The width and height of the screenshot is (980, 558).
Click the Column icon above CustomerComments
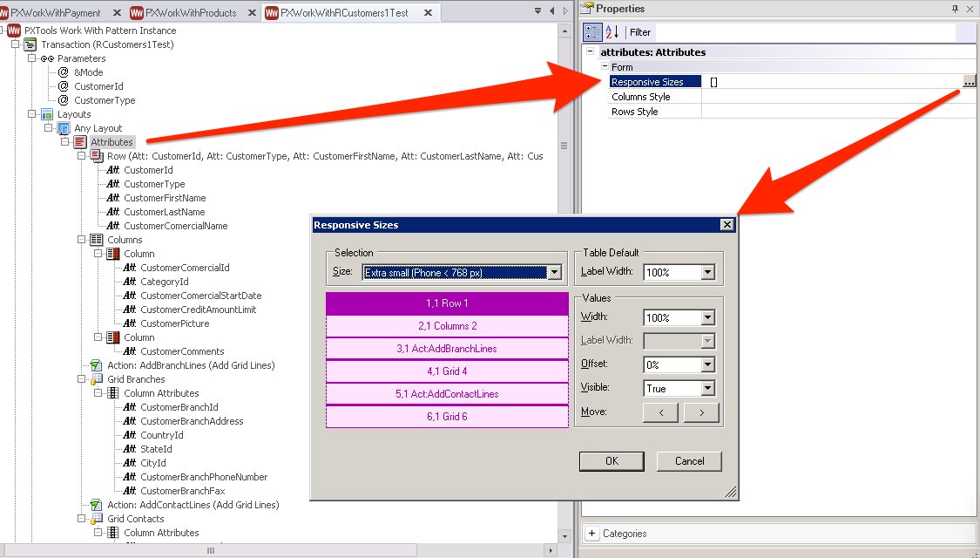tap(113, 337)
